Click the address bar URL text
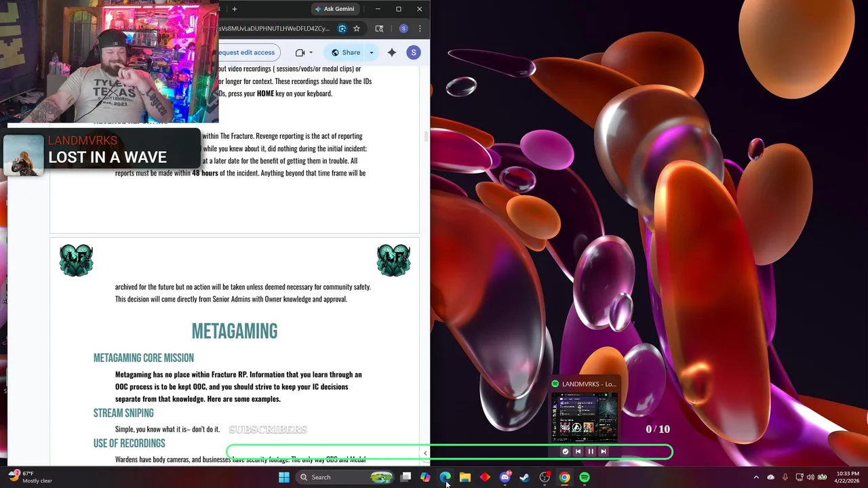 [x=274, y=28]
